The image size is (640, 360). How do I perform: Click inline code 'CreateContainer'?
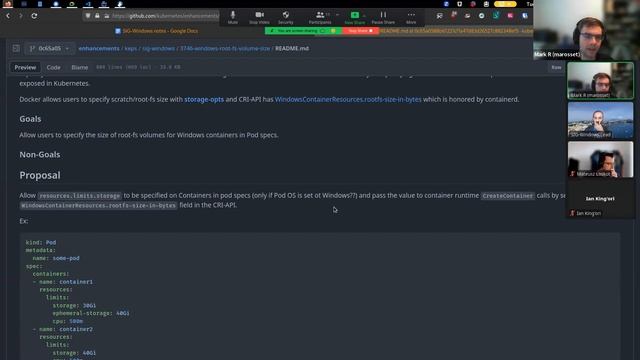[508, 196]
